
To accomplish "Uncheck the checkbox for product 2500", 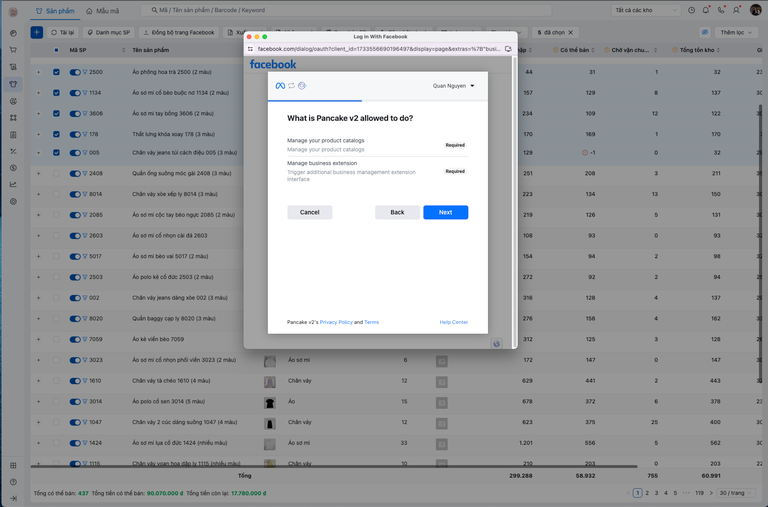I will [56, 72].
